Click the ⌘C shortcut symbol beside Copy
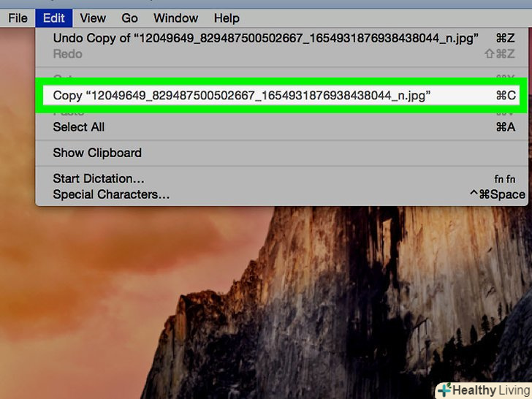 coord(506,95)
